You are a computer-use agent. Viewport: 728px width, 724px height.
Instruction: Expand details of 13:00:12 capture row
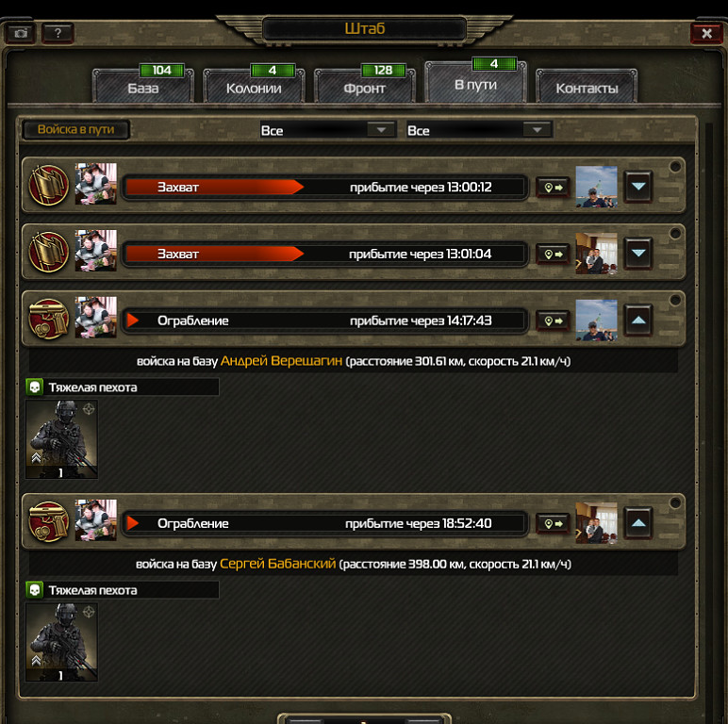click(638, 187)
